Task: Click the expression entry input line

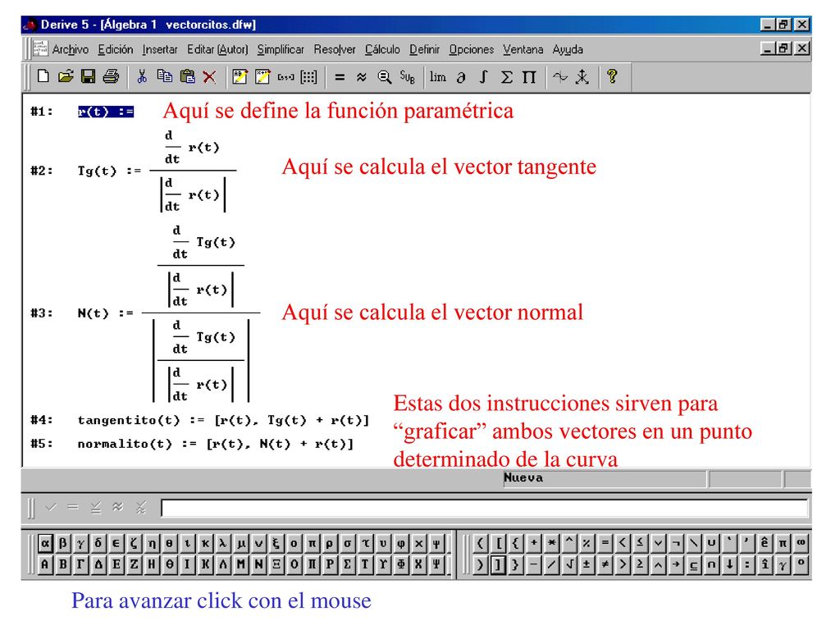Action: 484,508
